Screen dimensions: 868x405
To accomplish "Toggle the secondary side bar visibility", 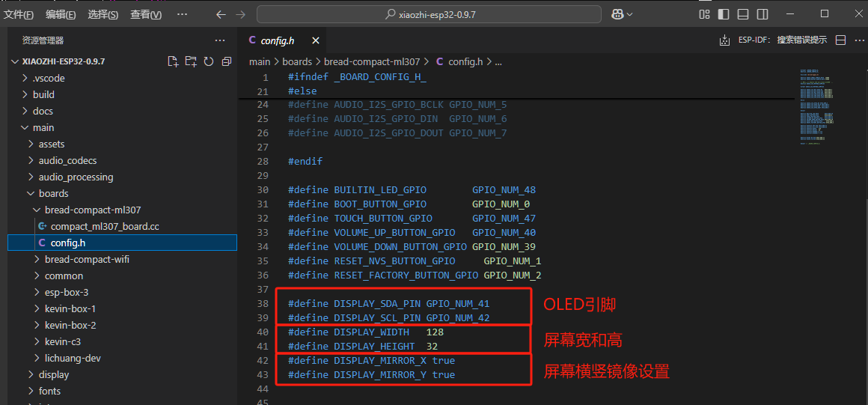I will point(762,14).
